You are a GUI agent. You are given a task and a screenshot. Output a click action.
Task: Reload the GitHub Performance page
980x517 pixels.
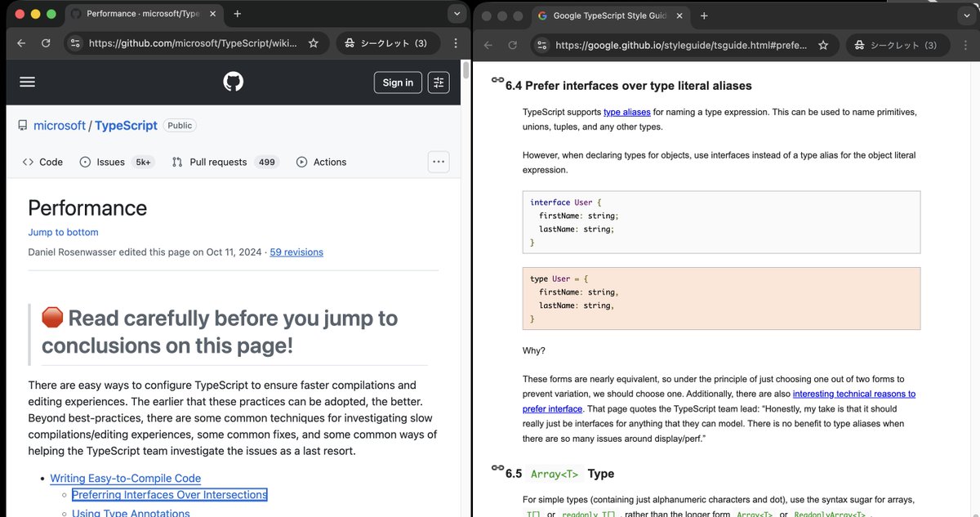point(46,43)
